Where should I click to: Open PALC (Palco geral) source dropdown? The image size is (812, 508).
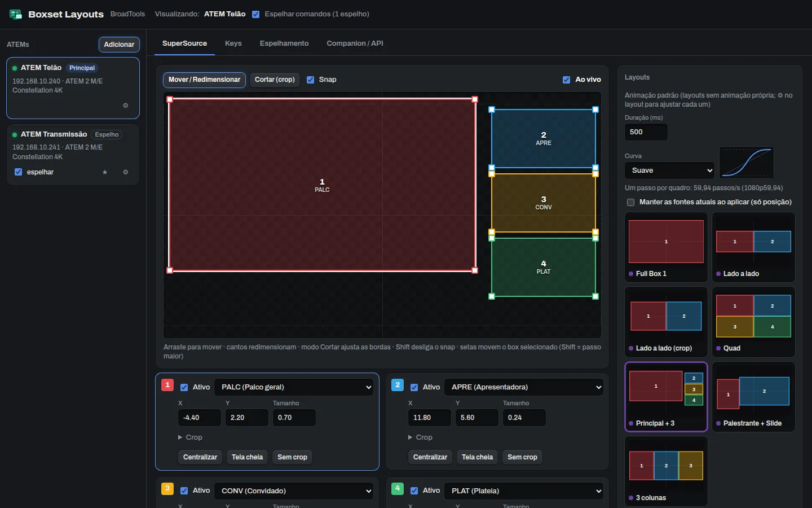tap(294, 387)
